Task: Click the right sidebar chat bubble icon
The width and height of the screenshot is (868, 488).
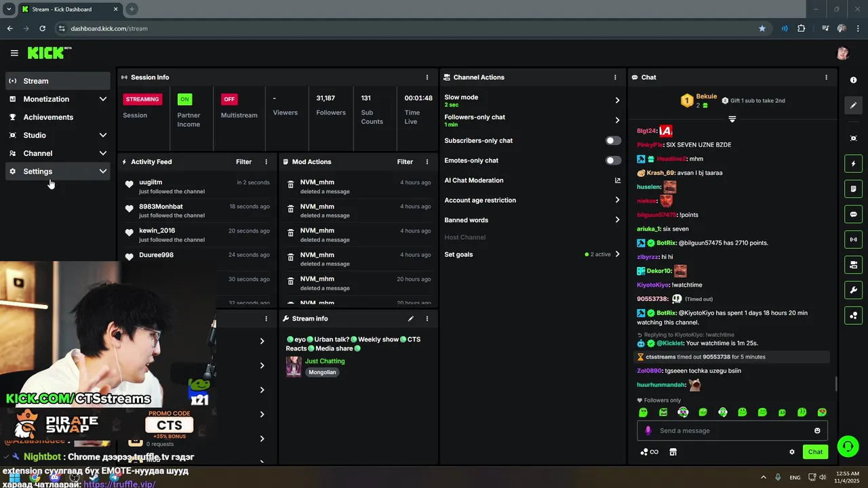Action: click(x=853, y=214)
